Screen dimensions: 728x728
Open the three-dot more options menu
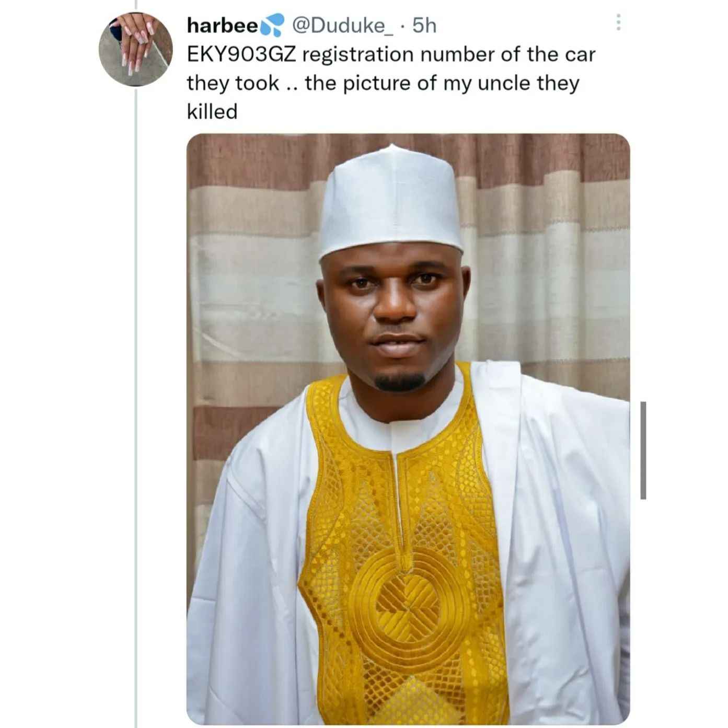(x=618, y=22)
